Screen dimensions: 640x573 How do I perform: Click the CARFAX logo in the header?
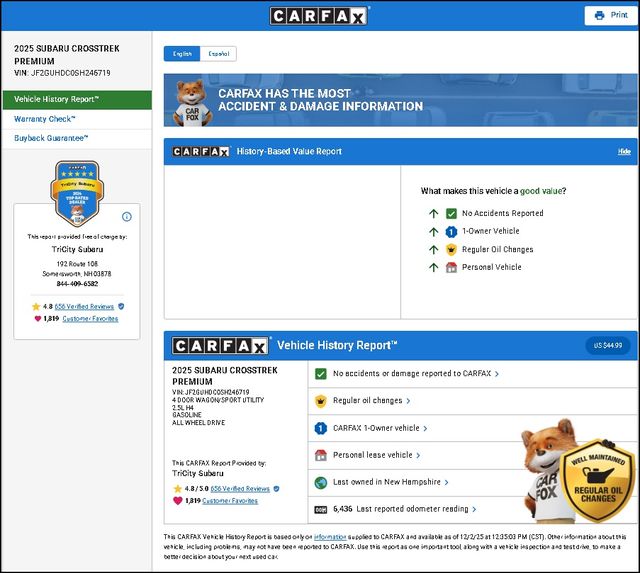(x=319, y=15)
